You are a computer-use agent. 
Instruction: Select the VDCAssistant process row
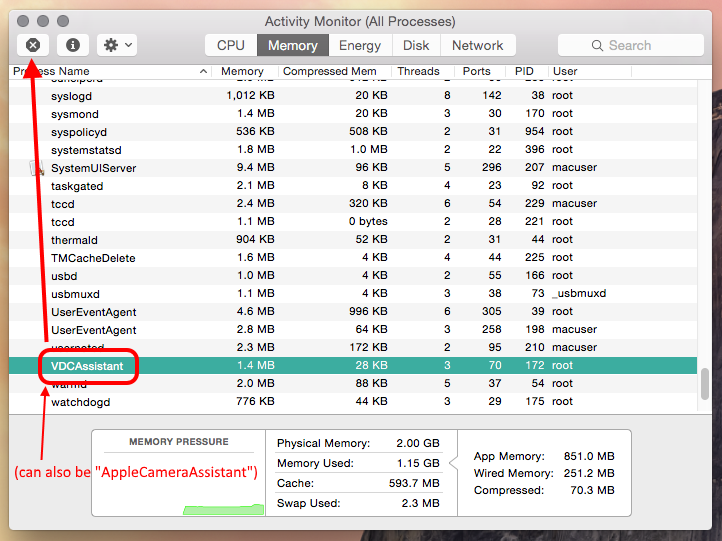coord(300,366)
